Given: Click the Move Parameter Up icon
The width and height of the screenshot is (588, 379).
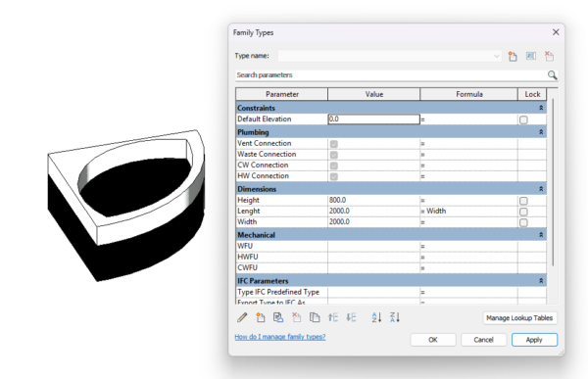Looking at the screenshot, I should click(333, 317).
